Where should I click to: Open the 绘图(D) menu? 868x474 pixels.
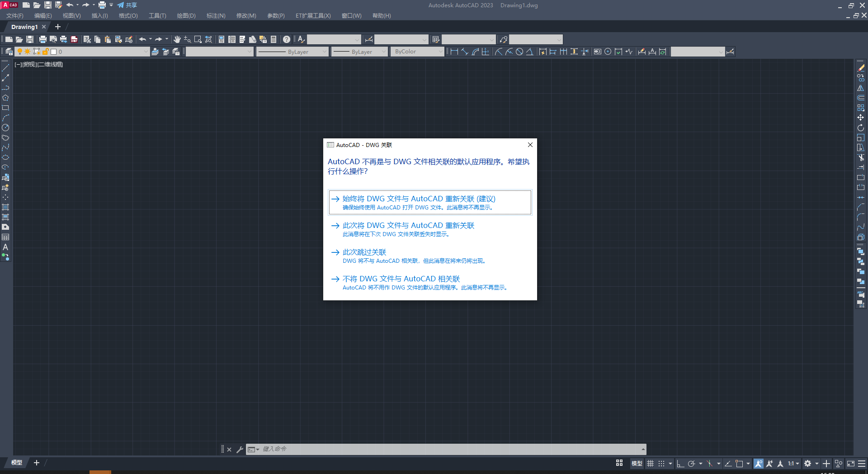point(186,16)
